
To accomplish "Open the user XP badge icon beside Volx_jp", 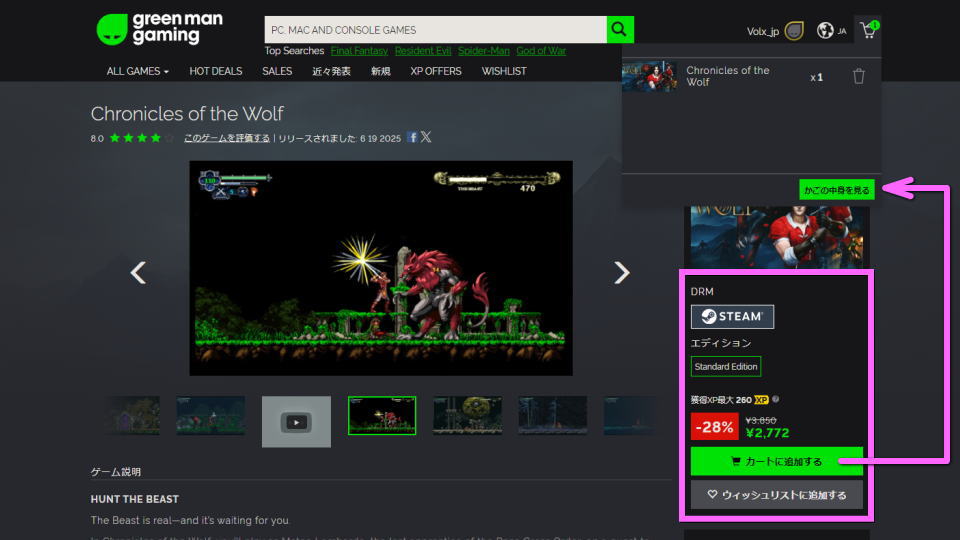I will (x=794, y=31).
